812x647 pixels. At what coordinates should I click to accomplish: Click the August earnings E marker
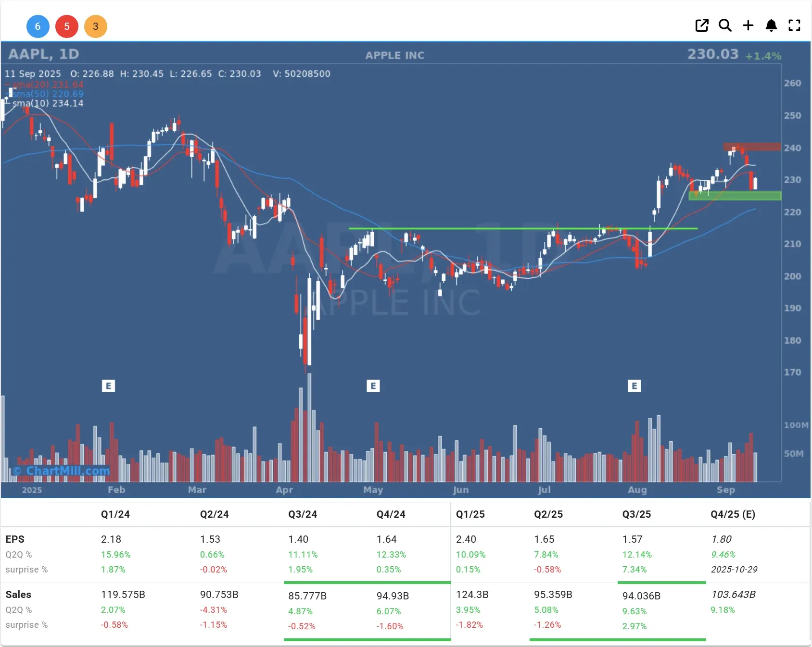pyautogui.click(x=634, y=386)
